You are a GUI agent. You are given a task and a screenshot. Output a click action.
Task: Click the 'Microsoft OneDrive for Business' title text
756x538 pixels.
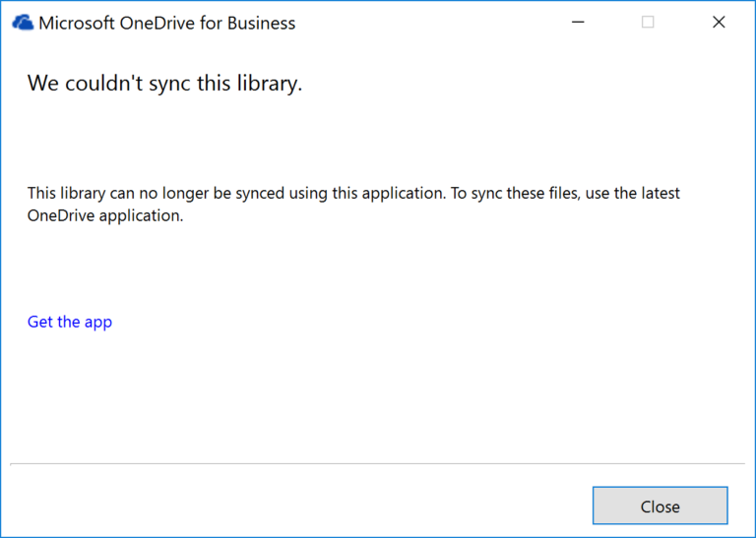(166, 24)
